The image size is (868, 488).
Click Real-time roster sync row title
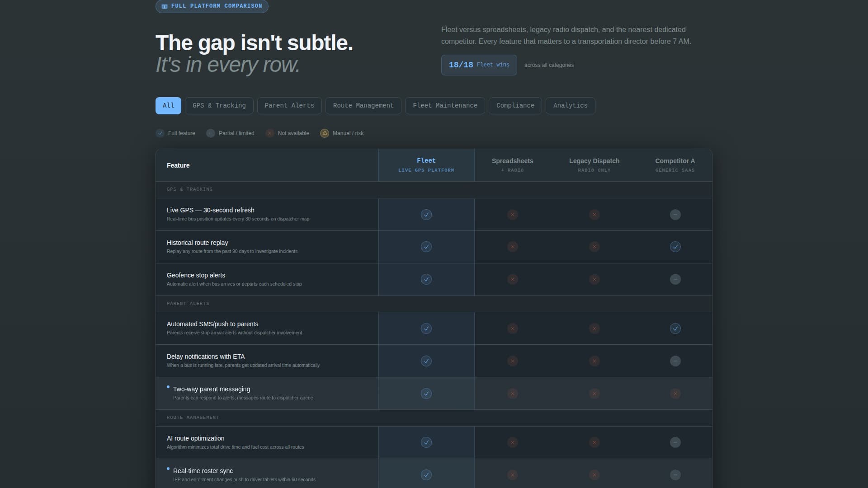point(203,471)
